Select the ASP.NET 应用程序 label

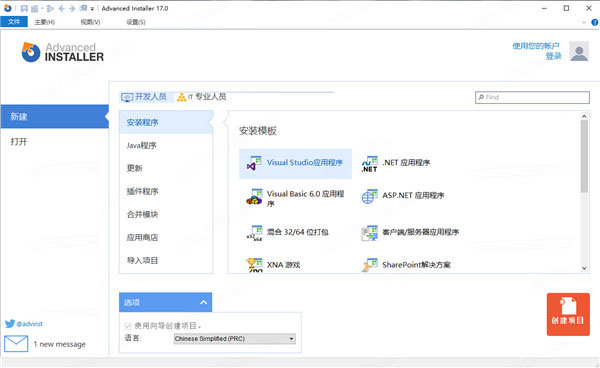(x=413, y=195)
